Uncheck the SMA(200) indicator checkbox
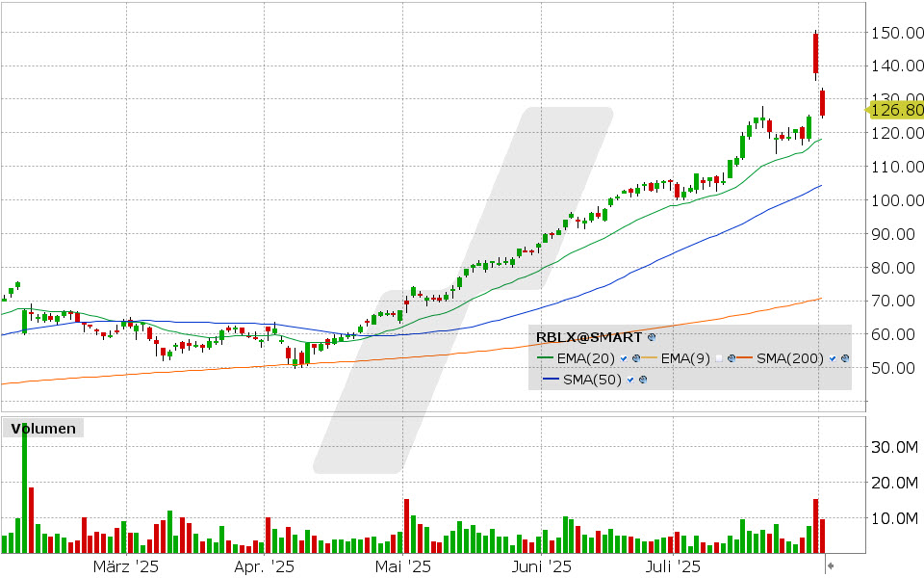This screenshot has height=578, width=924. pyautogui.click(x=833, y=358)
